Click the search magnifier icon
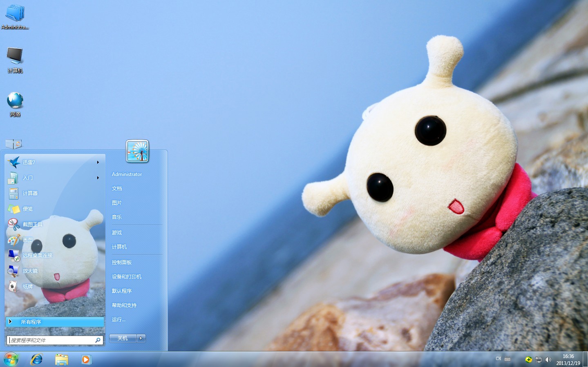 [x=98, y=340]
